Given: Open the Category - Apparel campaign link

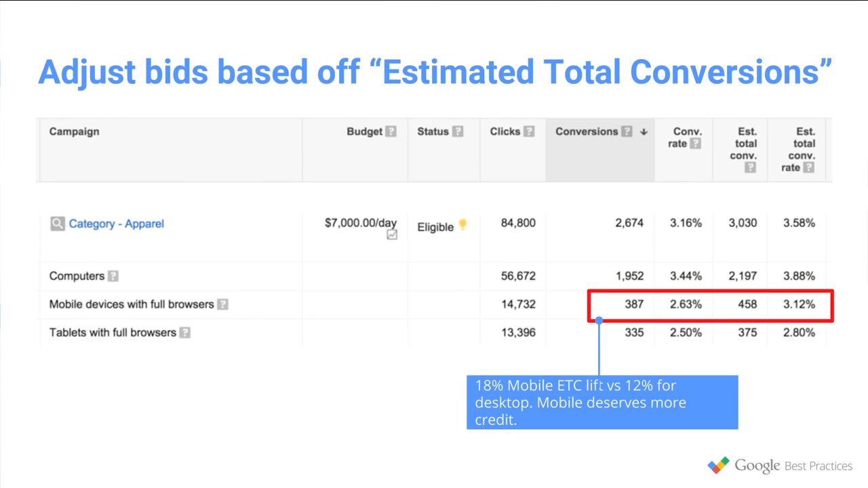Looking at the screenshot, I should tap(116, 224).
